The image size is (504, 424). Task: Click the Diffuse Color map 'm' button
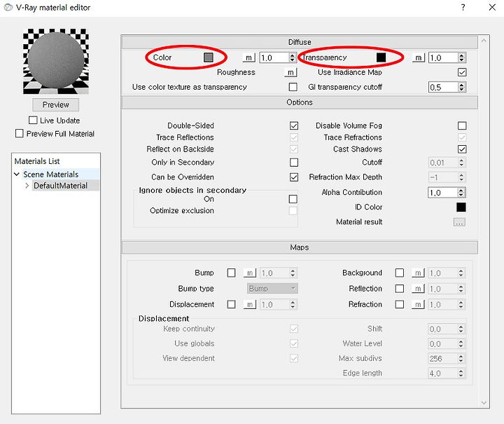click(248, 57)
